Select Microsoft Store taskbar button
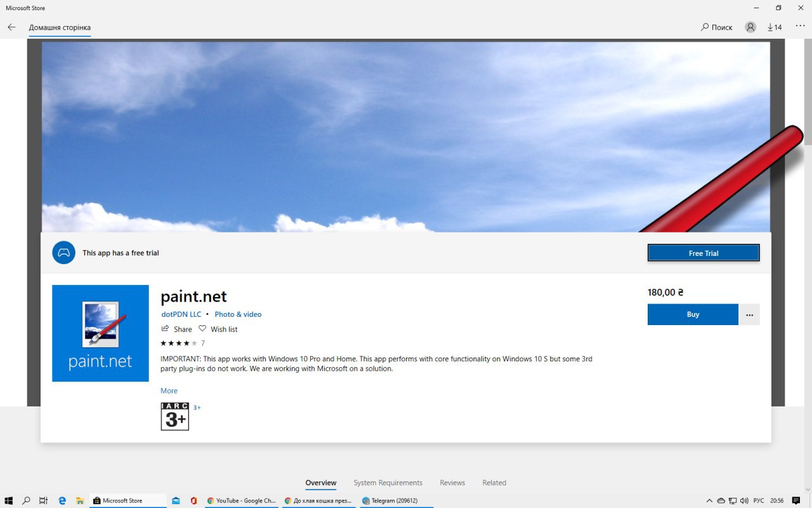 pyautogui.click(x=128, y=500)
